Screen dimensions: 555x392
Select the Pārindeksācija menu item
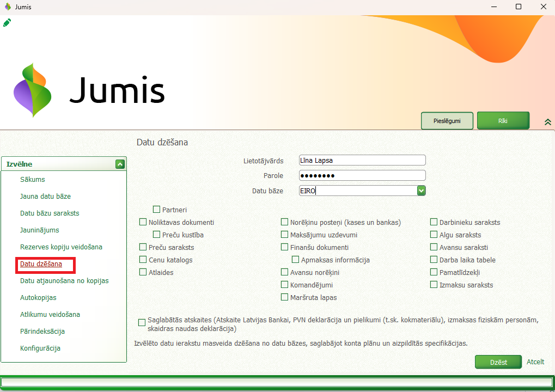pyautogui.click(x=42, y=332)
